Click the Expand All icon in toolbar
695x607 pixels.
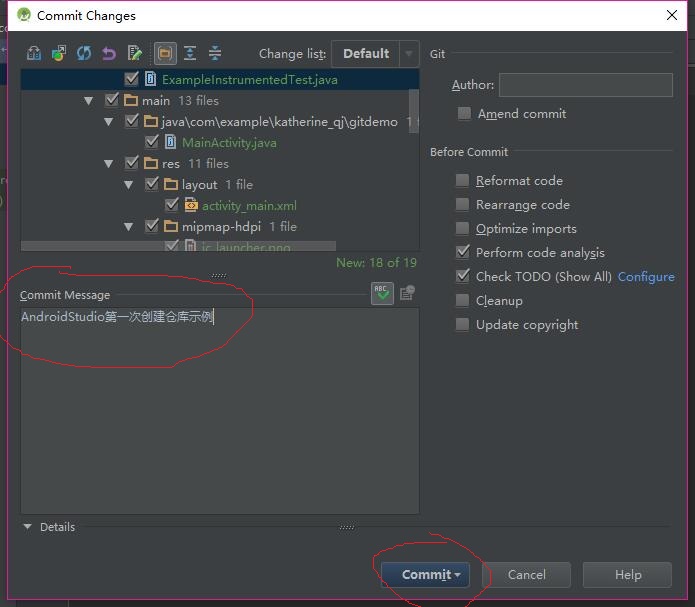(x=190, y=53)
